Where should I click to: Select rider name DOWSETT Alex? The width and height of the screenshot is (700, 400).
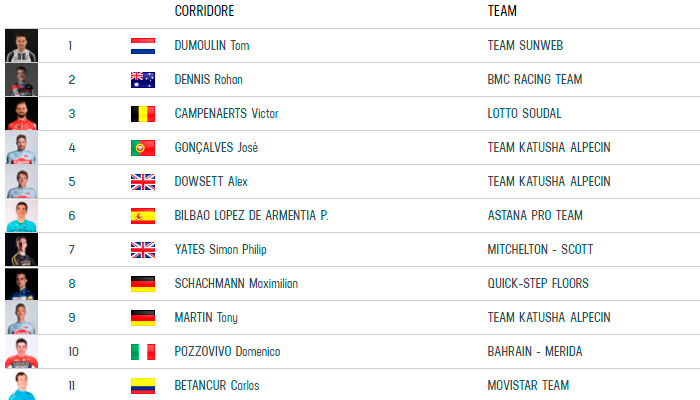pyautogui.click(x=210, y=182)
